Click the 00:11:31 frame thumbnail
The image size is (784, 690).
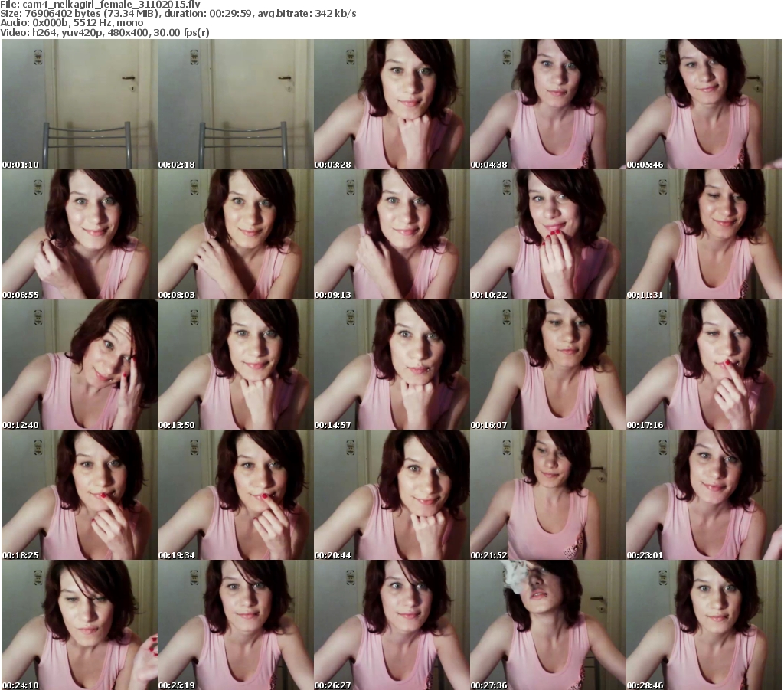pyautogui.click(x=704, y=234)
